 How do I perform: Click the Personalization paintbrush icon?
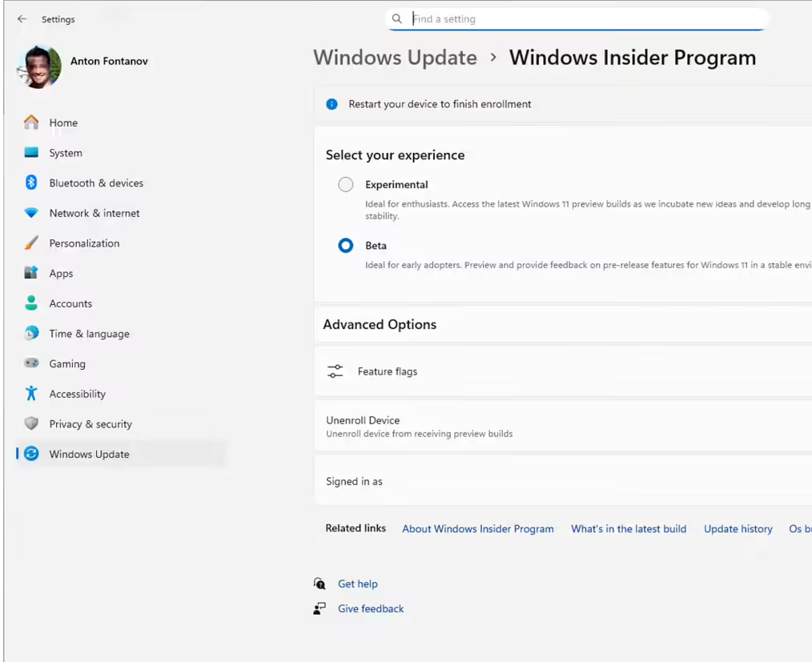click(x=31, y=243)
